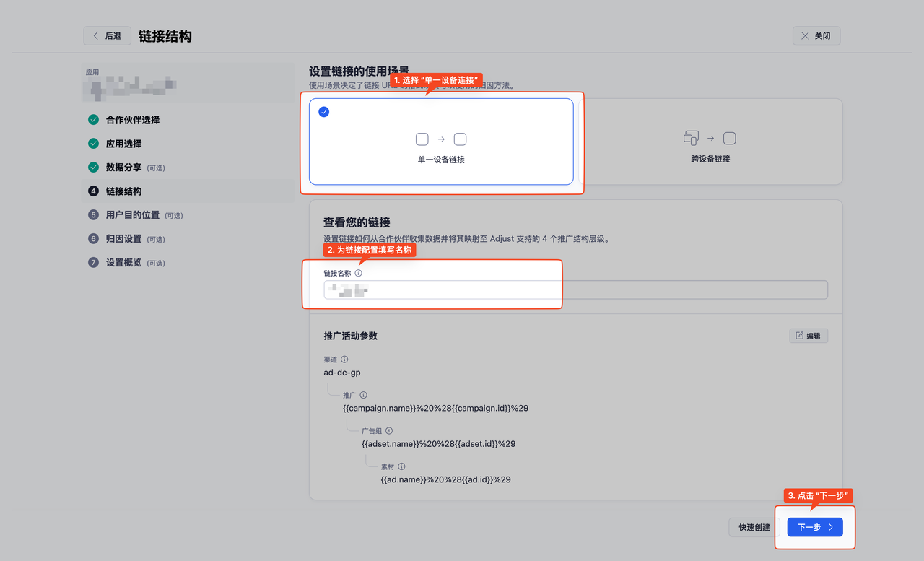
Task: Click the 广告组 info icon
Action: [x=389, y=430]
